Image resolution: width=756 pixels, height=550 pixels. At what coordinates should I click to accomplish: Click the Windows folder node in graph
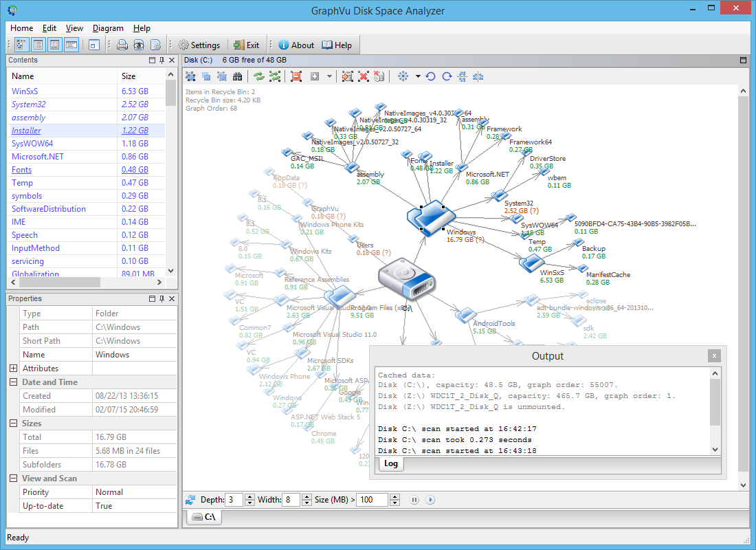click(428, 217)
